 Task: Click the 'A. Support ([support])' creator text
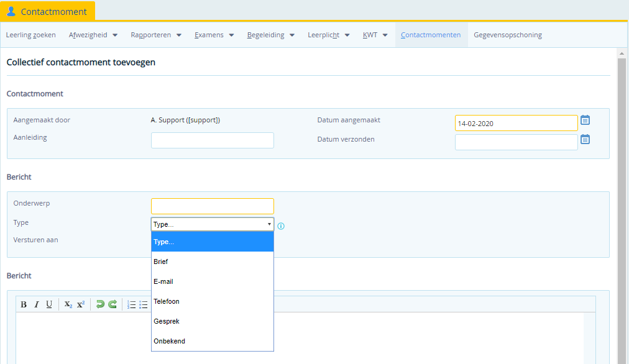click(185, 120)
